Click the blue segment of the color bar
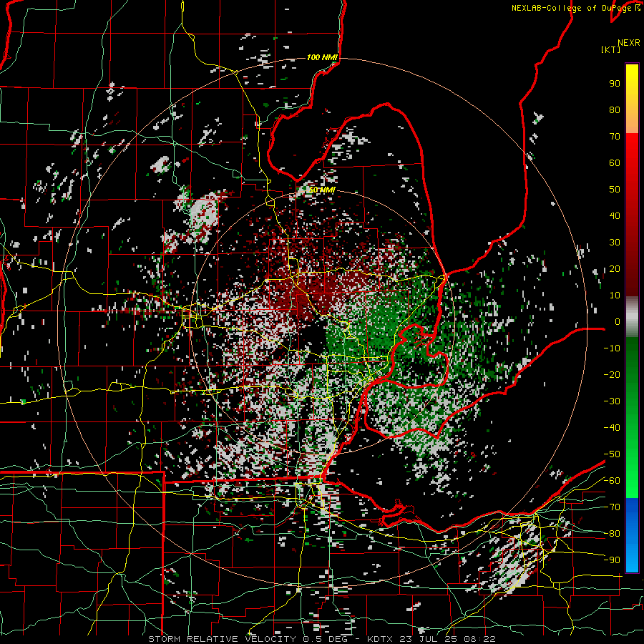 632,535
